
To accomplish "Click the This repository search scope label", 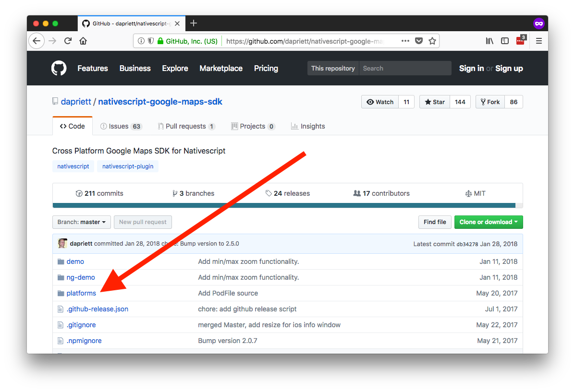I will [x=333, y=68].
